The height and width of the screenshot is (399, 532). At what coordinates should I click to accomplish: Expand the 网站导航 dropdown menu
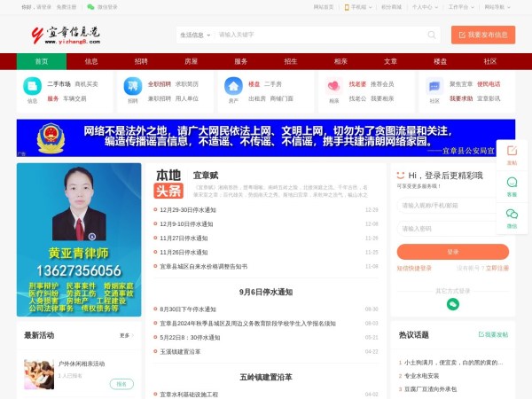point(499,6)
